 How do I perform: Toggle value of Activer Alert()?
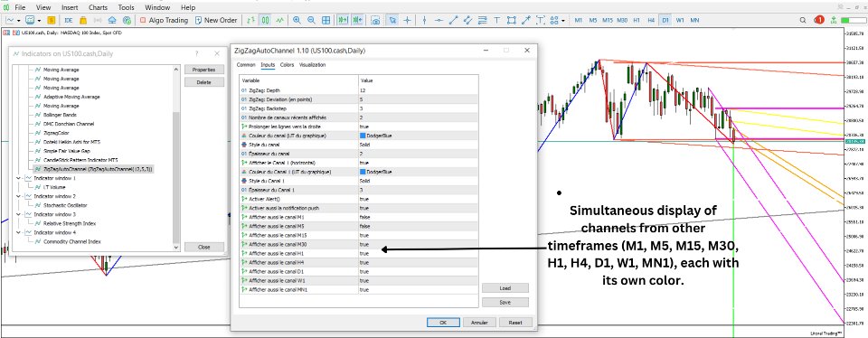click(418, 199)
